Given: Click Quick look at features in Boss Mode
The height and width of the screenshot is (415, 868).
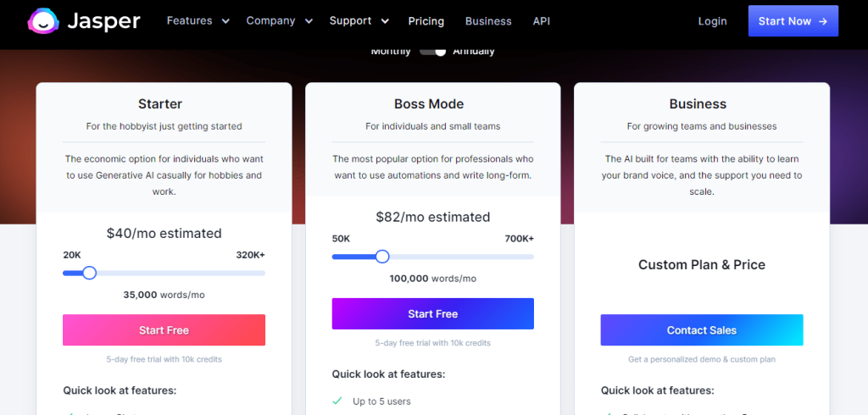Looking at the screenshot, I should tap(388, 374).
